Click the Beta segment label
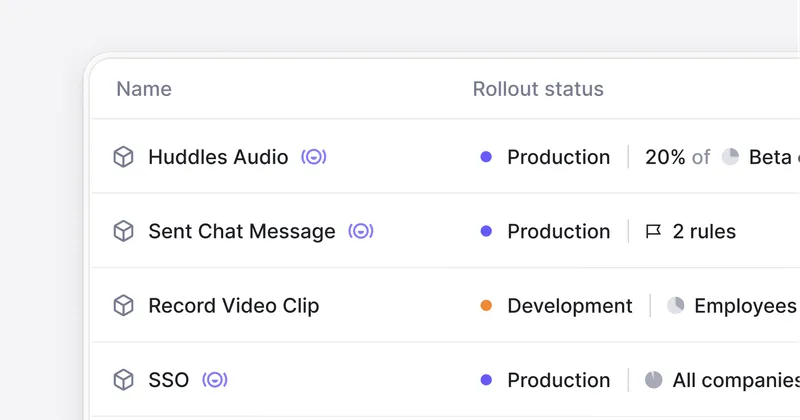 coord(770,157)
